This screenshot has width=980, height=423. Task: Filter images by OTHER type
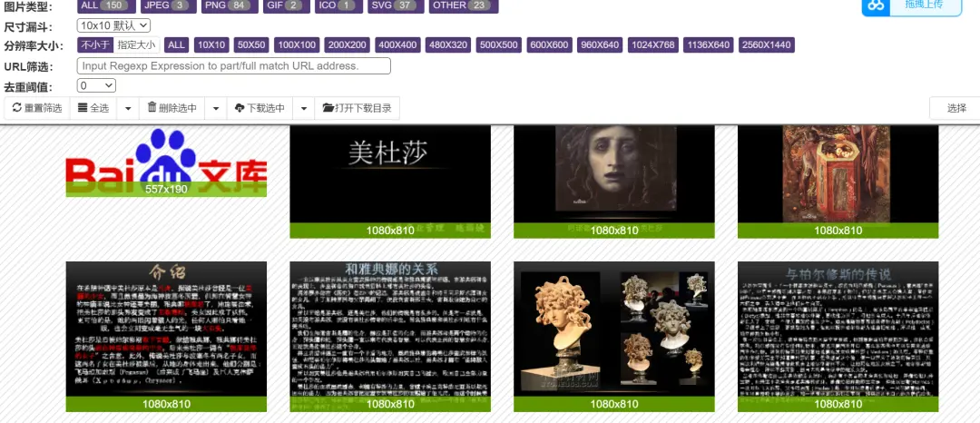click(464, 5)
